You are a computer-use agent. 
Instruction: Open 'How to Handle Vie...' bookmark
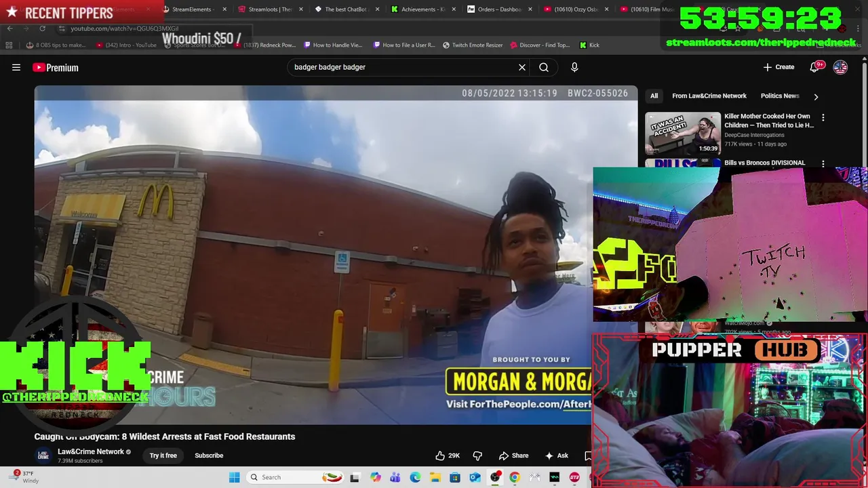pyautogui.click(x=333, y=45)
